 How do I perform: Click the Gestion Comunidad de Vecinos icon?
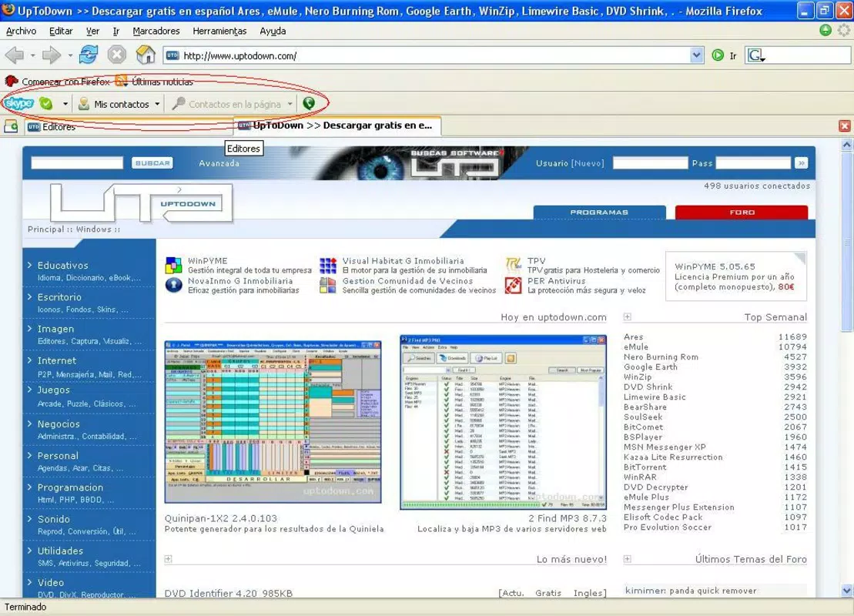tap(328, 286)
